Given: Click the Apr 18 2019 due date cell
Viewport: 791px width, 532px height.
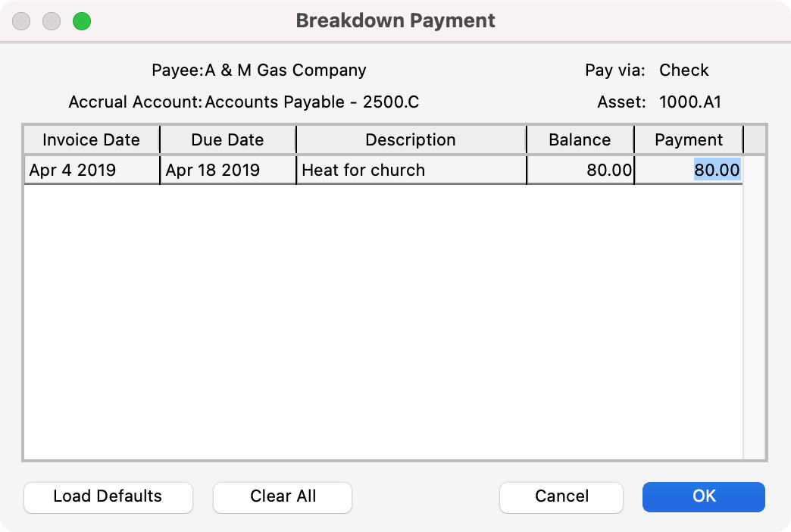Looking at the screenshot, I should tap(212, 171).
